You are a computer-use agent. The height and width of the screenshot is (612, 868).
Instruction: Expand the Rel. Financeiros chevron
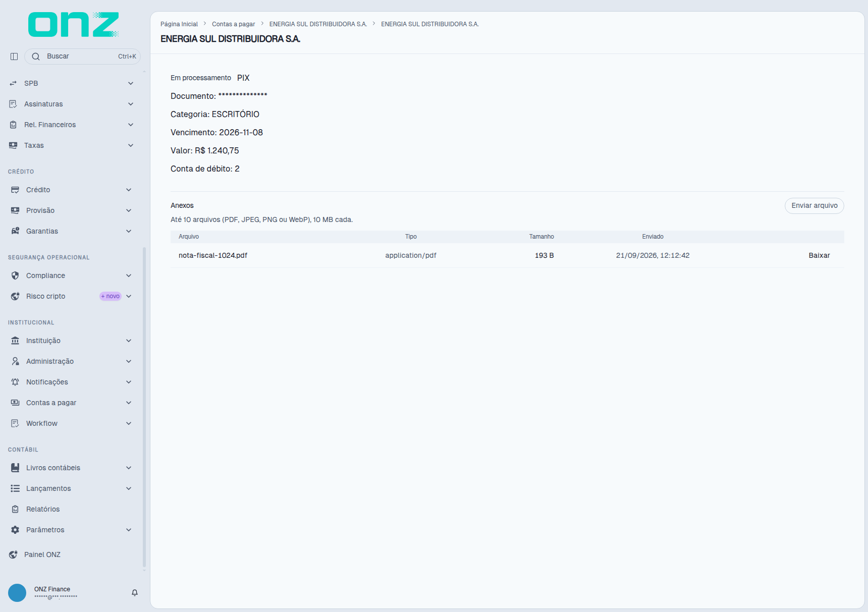coord(131,125)
